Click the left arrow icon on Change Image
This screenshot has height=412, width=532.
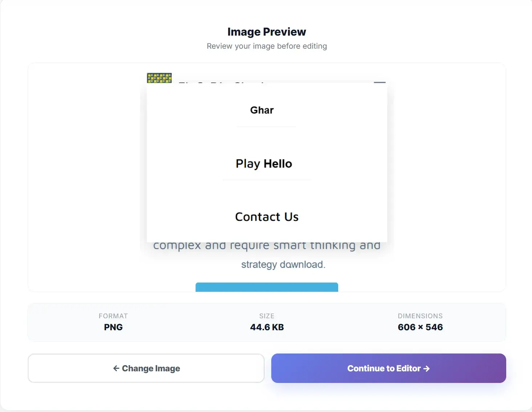[x=116, y=368]
